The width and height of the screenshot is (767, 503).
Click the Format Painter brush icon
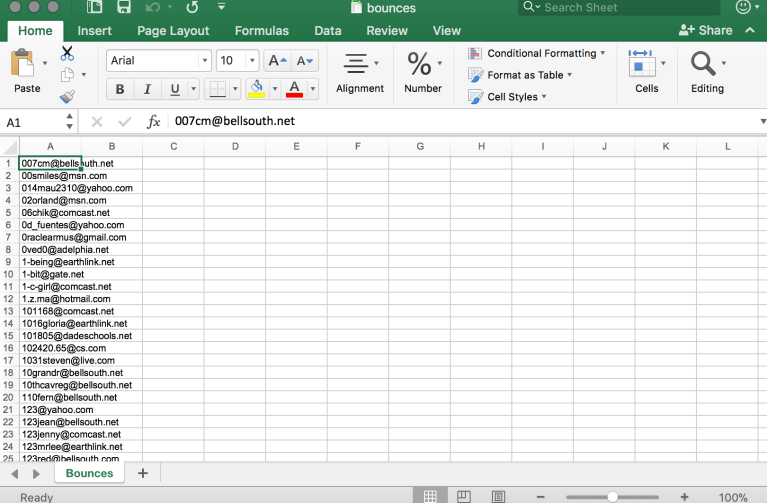coord(67,97)
